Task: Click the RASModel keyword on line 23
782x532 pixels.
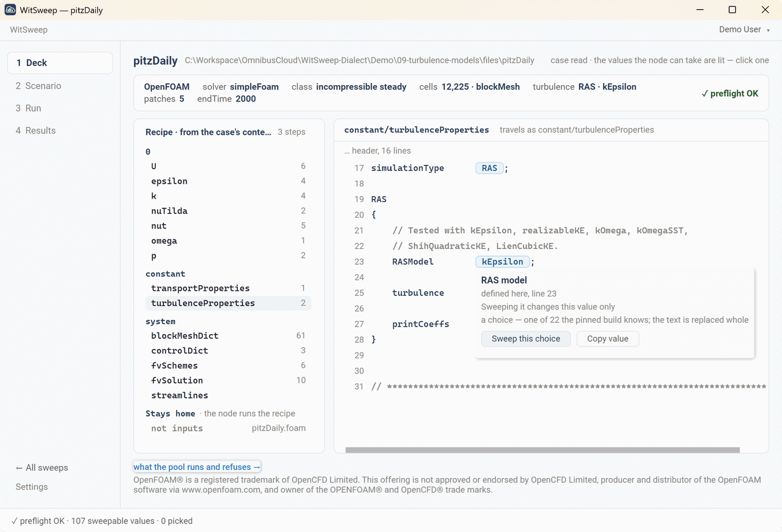Action: 413,262
